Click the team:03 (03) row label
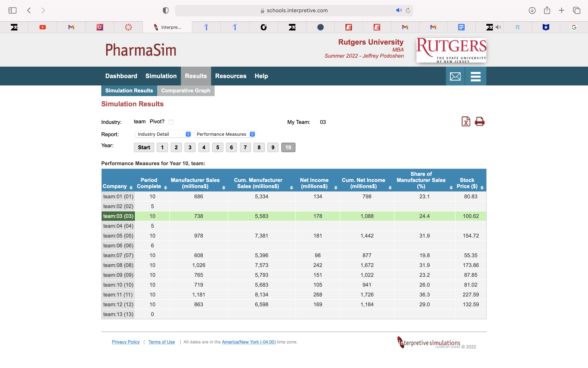The width and height of the screenshot is (588, 368). coord(118,216)
